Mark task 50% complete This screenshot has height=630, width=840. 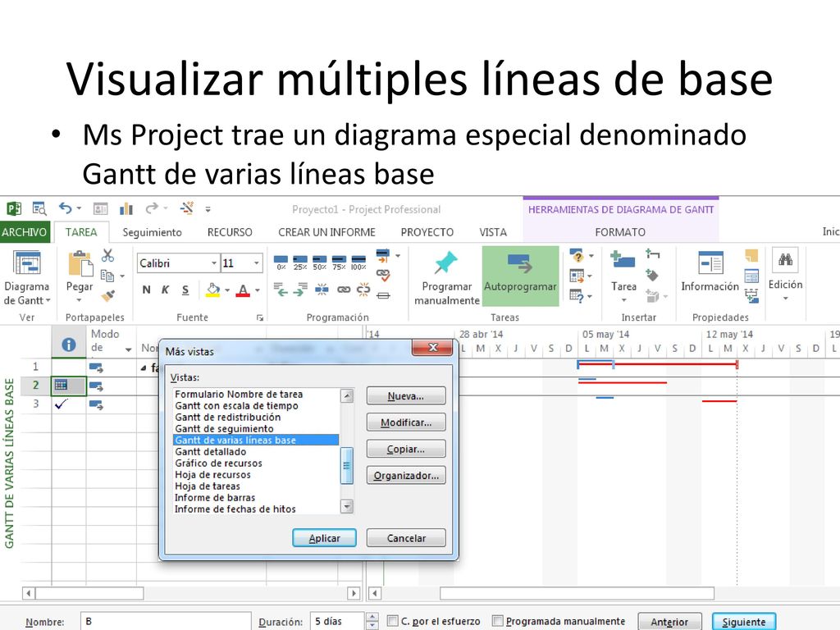(x=320, y=262)
